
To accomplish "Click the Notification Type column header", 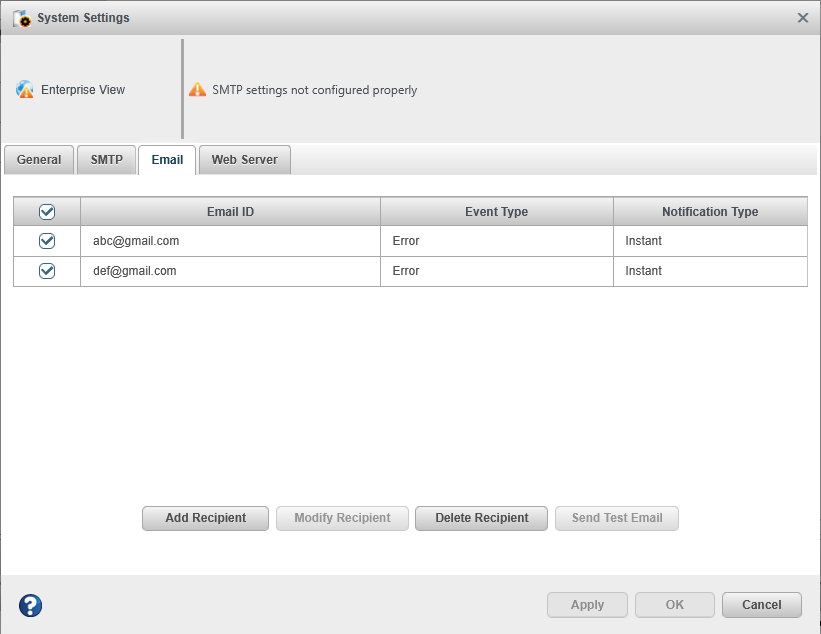I will [710, 212].
